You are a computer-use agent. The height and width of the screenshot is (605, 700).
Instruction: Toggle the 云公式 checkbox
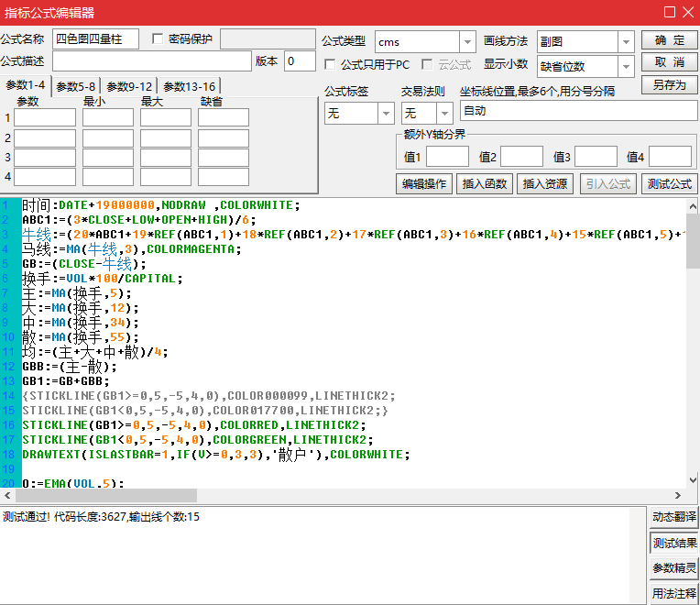(x=427, y=64)
